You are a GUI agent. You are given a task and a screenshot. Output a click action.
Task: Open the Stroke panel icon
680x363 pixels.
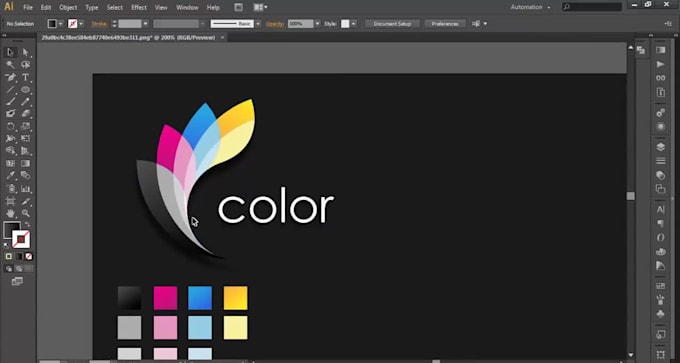click(660, 161)
